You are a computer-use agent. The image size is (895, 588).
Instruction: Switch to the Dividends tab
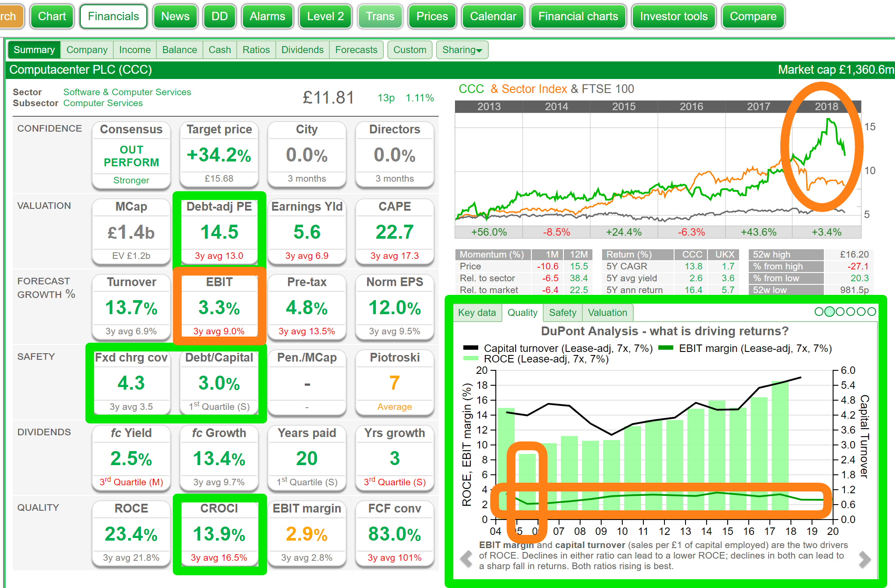pyautogui.click(x=303, y=50)
